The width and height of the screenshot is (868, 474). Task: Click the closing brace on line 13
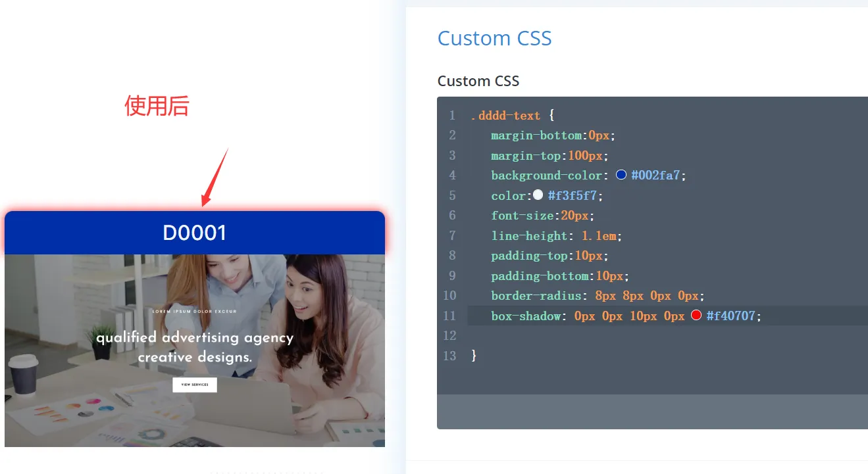point(473,356)
